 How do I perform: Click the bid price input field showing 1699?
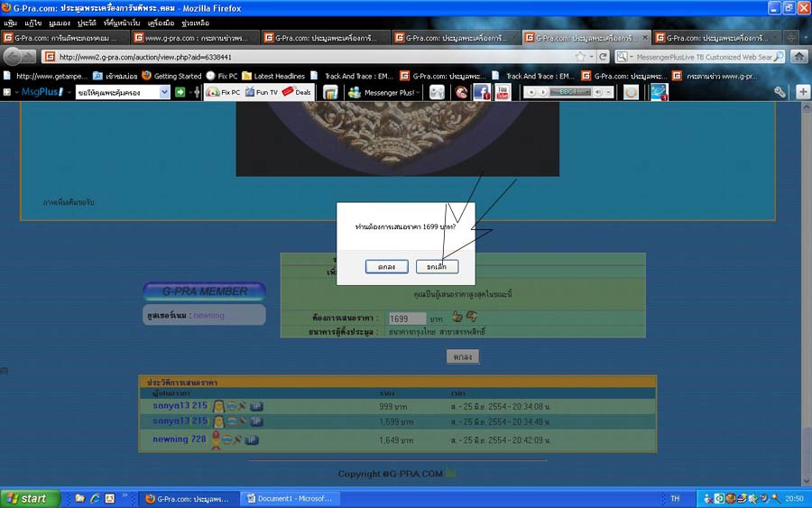pos(407,319)
